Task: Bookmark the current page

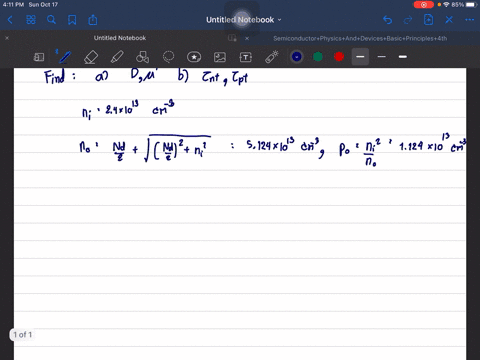Action: click(x=72, y=20)
